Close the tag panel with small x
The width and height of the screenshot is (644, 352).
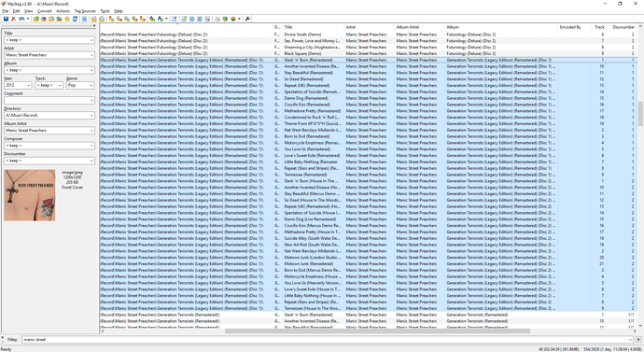point(94,25)
